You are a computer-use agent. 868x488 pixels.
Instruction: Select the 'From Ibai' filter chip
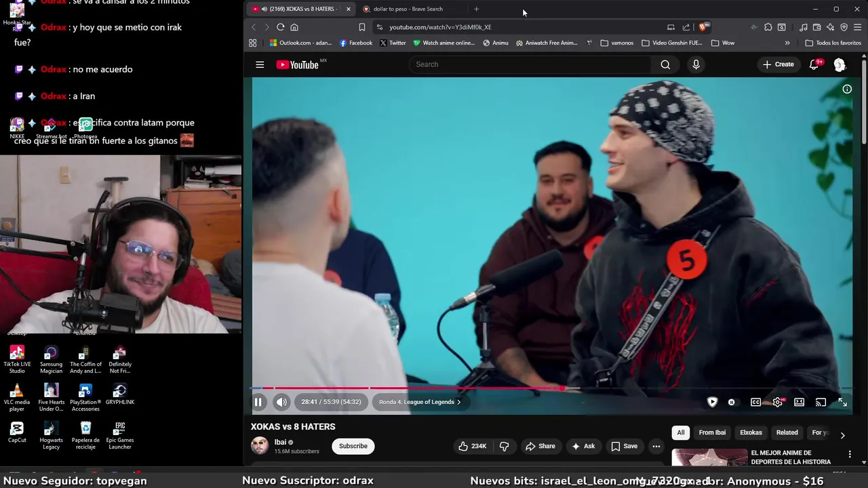(x=712, y=432)
